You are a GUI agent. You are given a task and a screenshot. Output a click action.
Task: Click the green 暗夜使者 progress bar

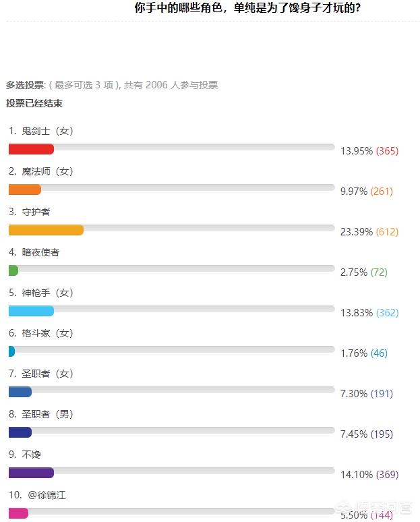tap(13, 270)
